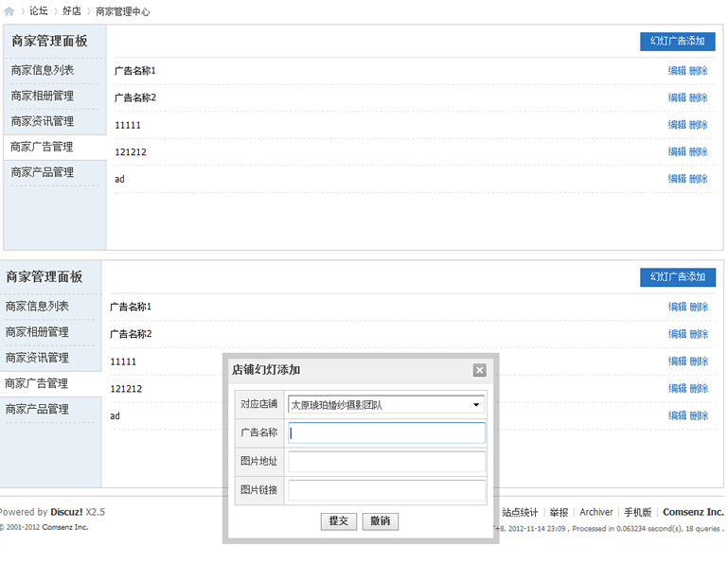Click 广告名称2 text in bottom list
The width and height of the screenshot is (728, 564).
131,334
